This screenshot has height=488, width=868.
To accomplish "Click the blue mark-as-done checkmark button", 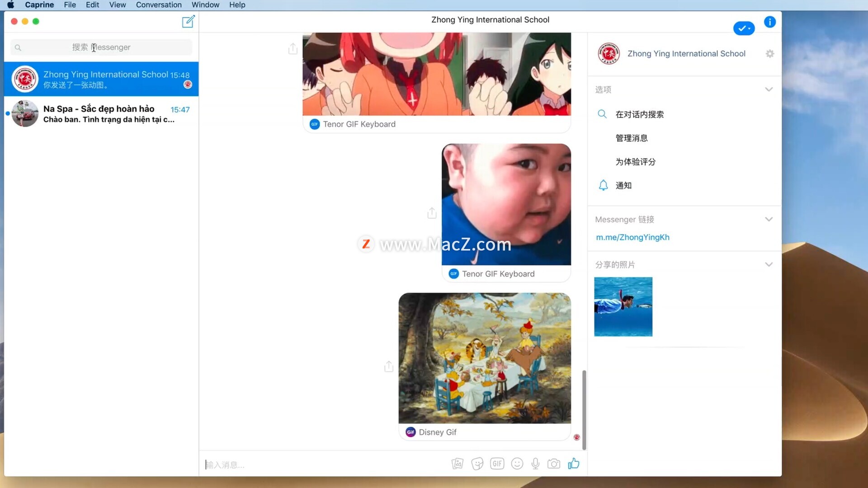I will 744,28.
